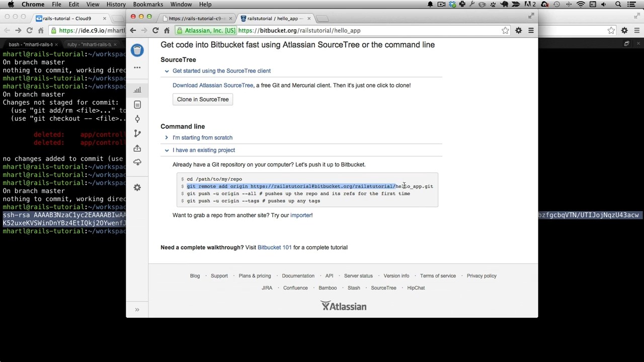Click the sidebar three-dots more actions icon
Screen dimensions: 644x362
(x=137, y=67)
